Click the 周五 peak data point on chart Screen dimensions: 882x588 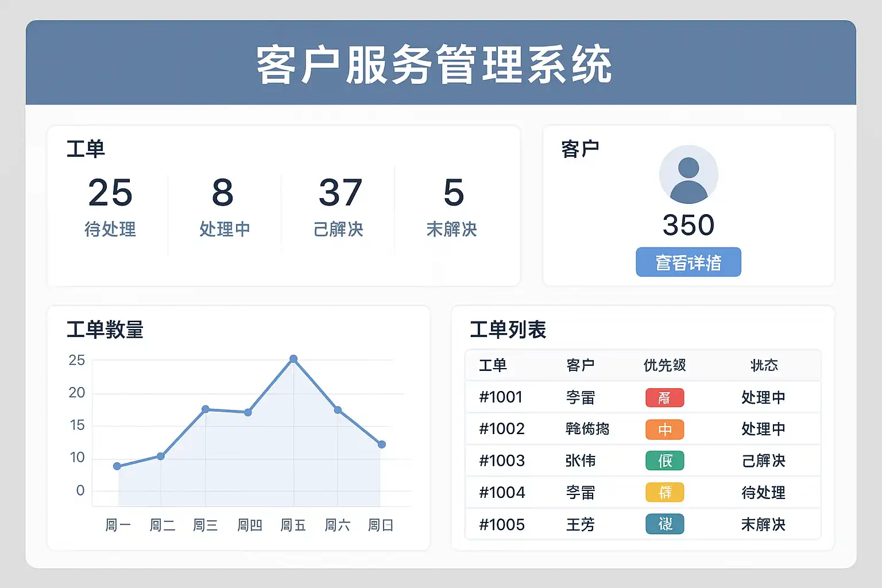click(x=293, y=359)
